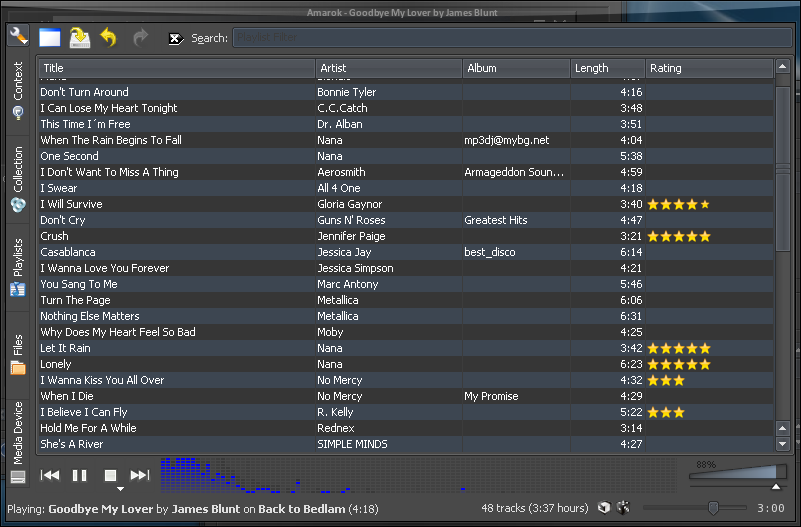Select the track Casablanca

(x=406, y=252)
